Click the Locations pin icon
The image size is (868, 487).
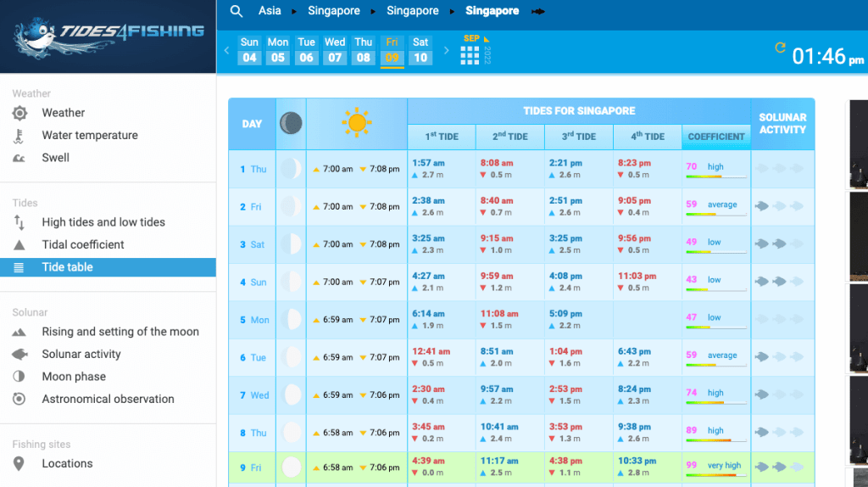click(x=19, y=464)
